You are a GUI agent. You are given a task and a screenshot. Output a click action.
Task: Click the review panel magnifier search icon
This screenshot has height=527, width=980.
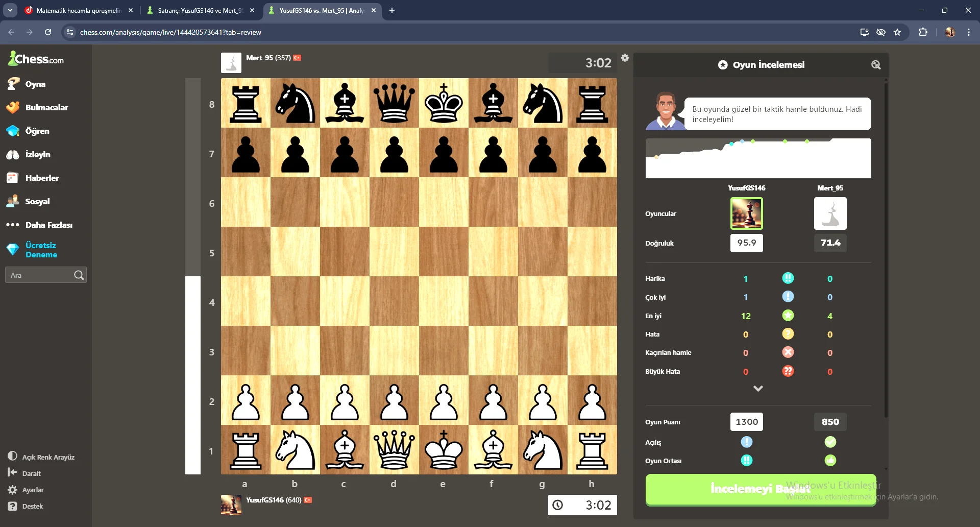(x=876, y=65)
